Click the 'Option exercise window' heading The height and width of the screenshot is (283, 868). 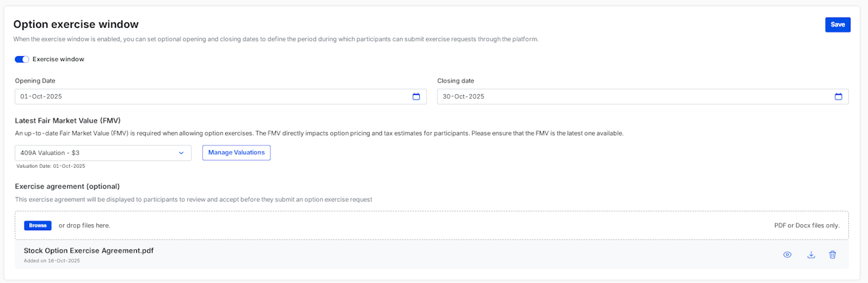click(76, 24)
